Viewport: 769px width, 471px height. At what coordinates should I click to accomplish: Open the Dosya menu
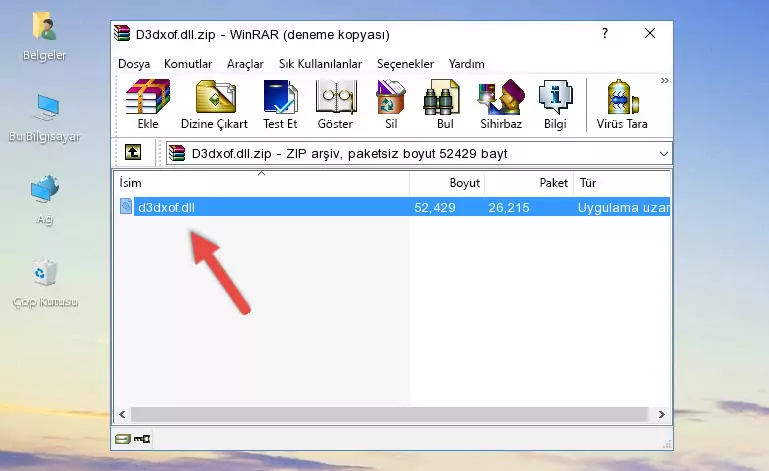click(x=134, y=64)
